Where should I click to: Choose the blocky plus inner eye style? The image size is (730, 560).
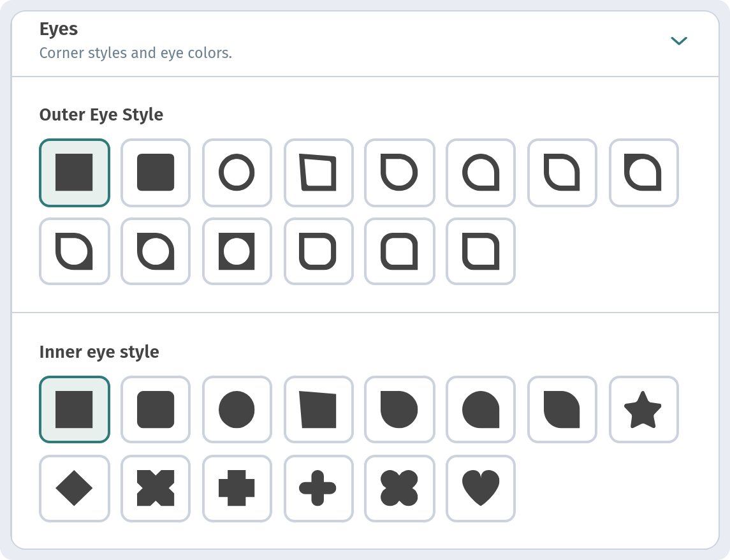coord(237,489)
